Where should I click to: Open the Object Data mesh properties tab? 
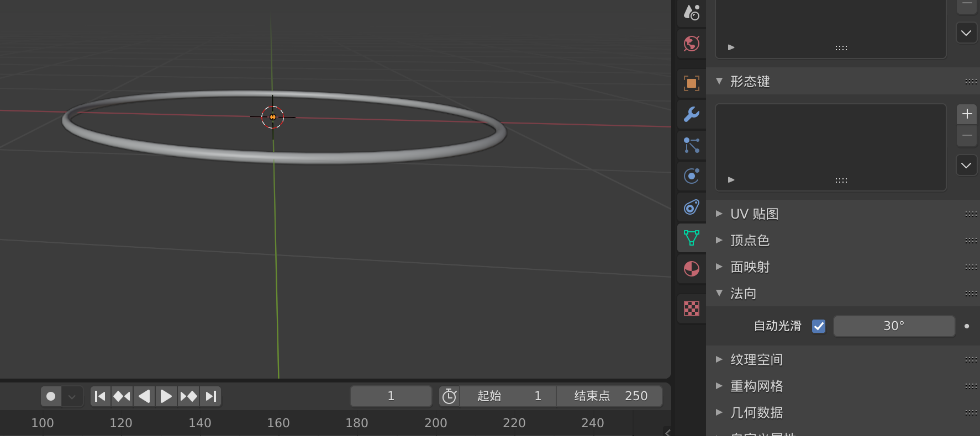692,238
